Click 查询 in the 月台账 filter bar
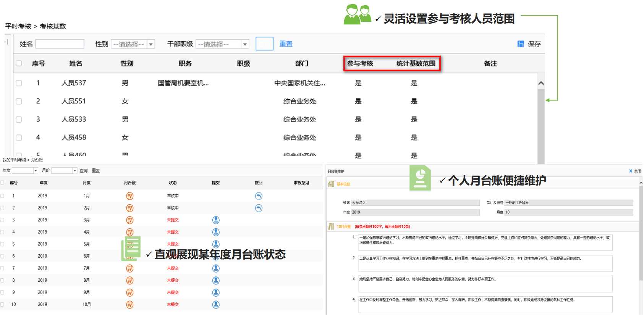 (84, 171)
